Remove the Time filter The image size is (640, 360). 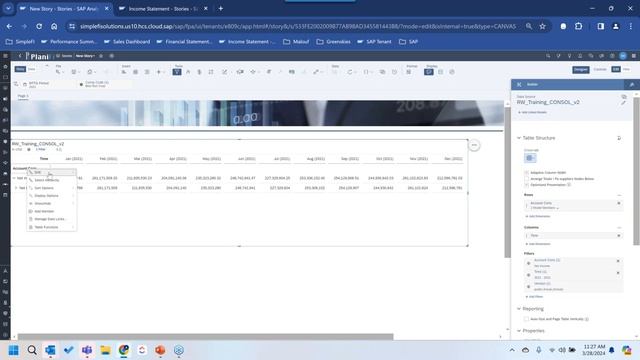618,272
